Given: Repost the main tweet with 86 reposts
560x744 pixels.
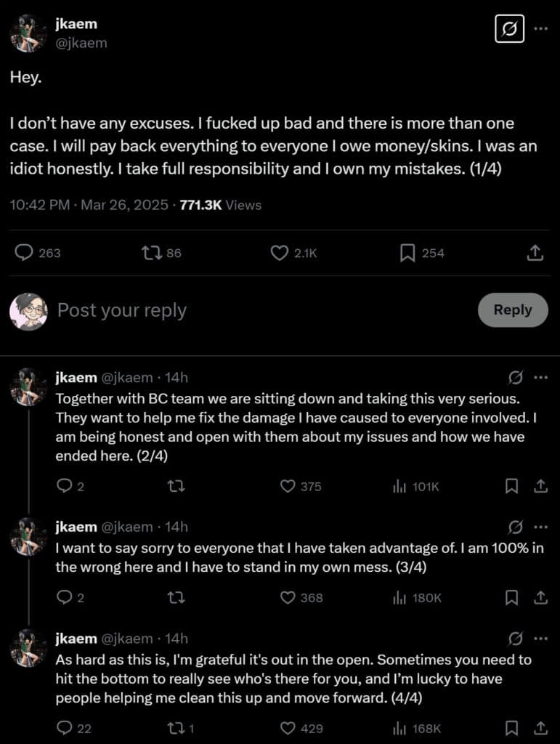Looking at the screenshot, I should [150, 253].
